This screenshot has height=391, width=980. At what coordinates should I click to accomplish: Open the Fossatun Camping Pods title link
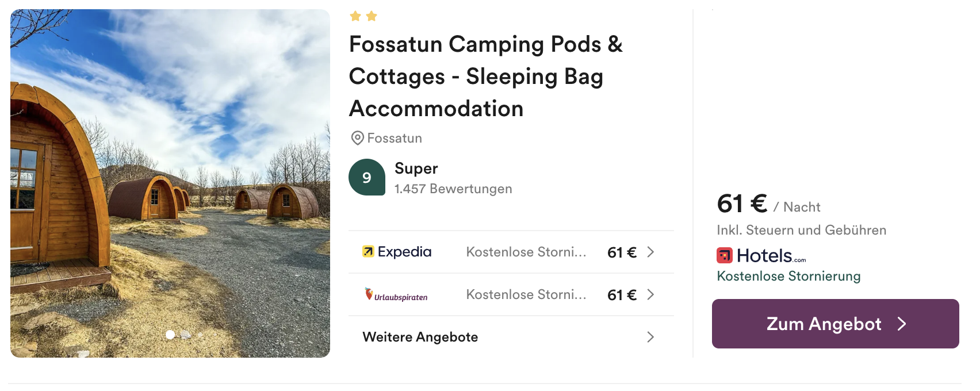pyautogui.click(x=486, y=76)
